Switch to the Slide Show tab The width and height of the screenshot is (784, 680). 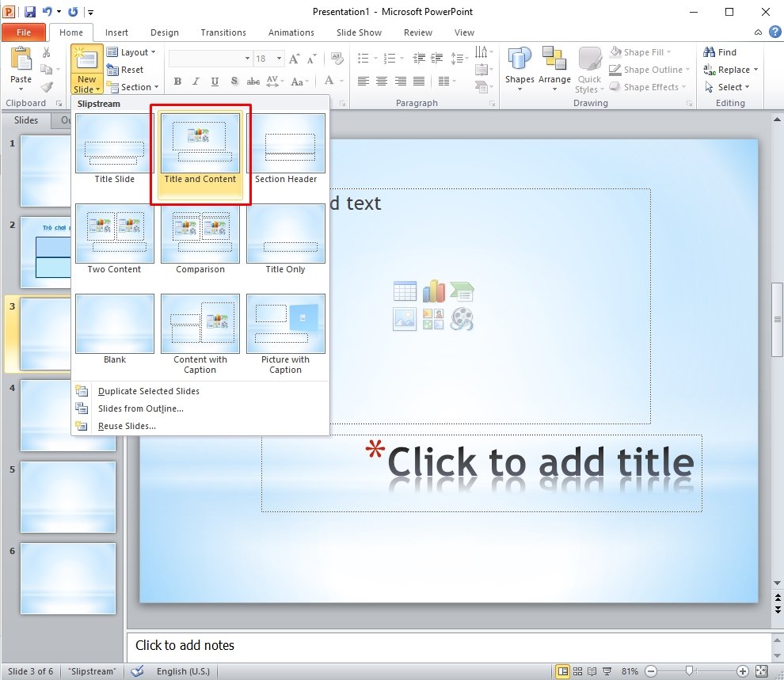coord(359,32)
